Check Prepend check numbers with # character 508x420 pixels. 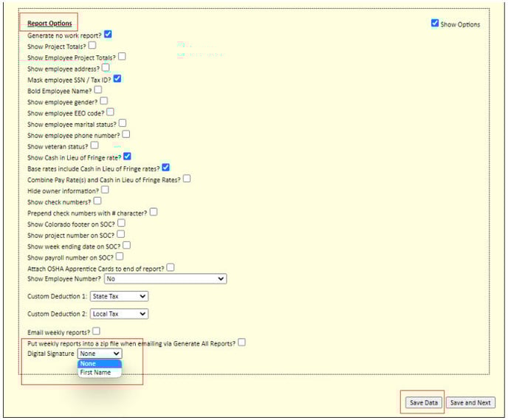154,212
